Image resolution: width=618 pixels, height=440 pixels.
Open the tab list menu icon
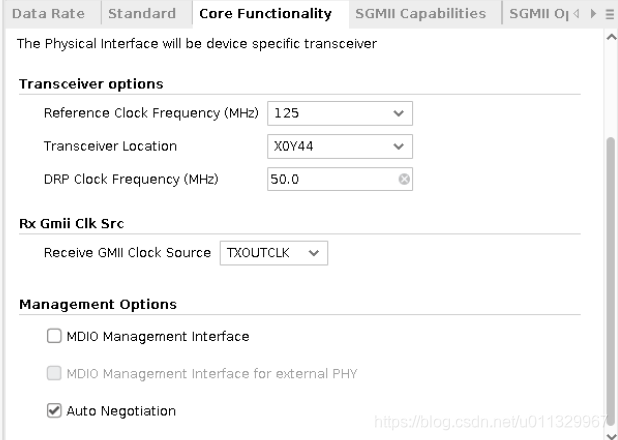(609, 14)
